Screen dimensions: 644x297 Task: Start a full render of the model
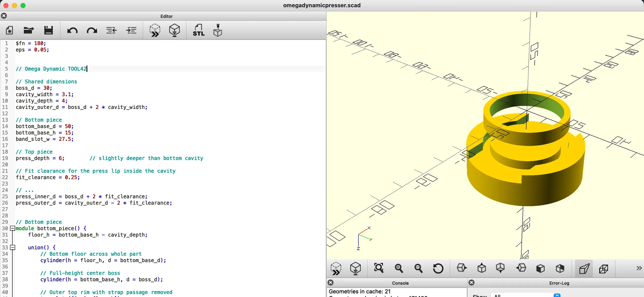tap(174, 30)
